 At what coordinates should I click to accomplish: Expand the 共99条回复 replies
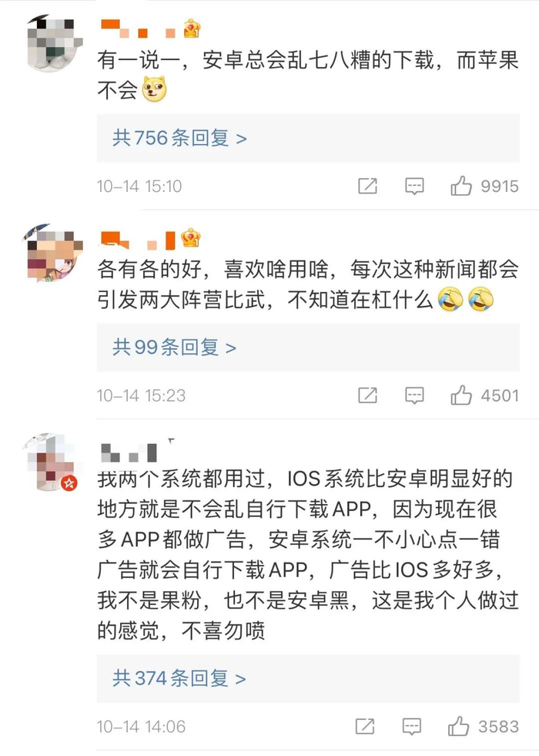(308, 347)
